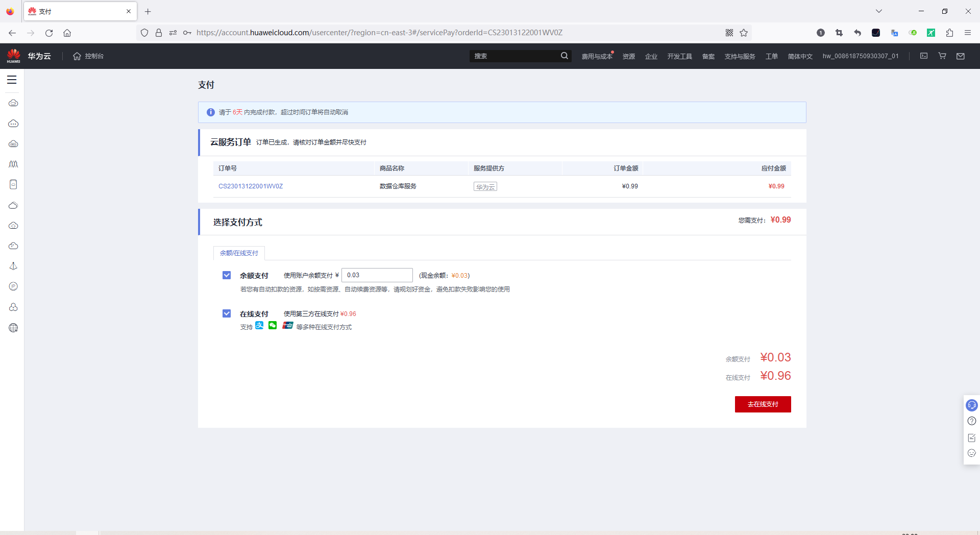
Task: Click the site lock security icon
Action: click(x=159, y=33)
